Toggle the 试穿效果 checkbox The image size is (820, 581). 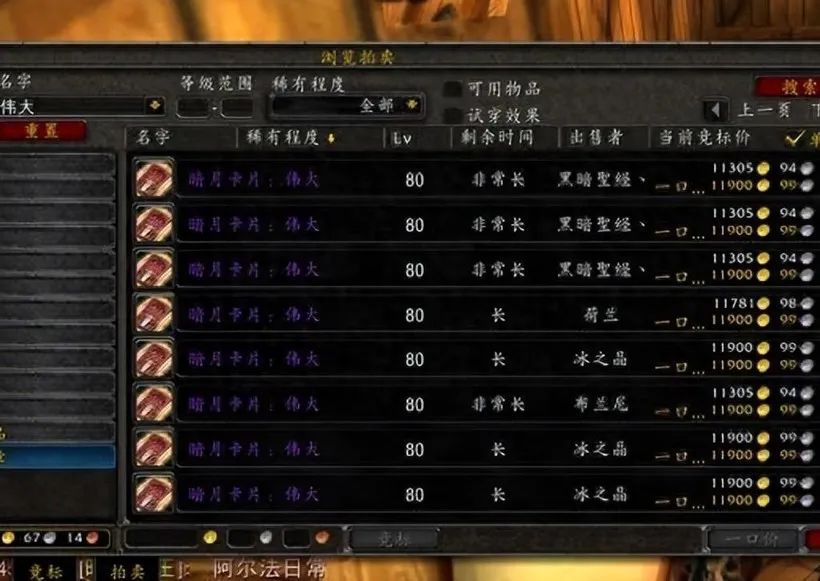point(452,116)
